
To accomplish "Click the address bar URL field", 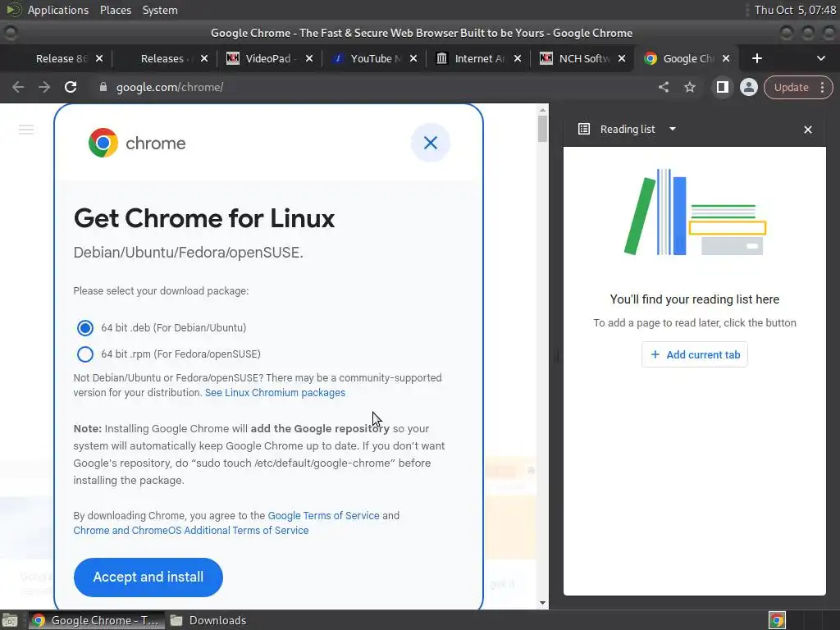I will coord(375,87).
